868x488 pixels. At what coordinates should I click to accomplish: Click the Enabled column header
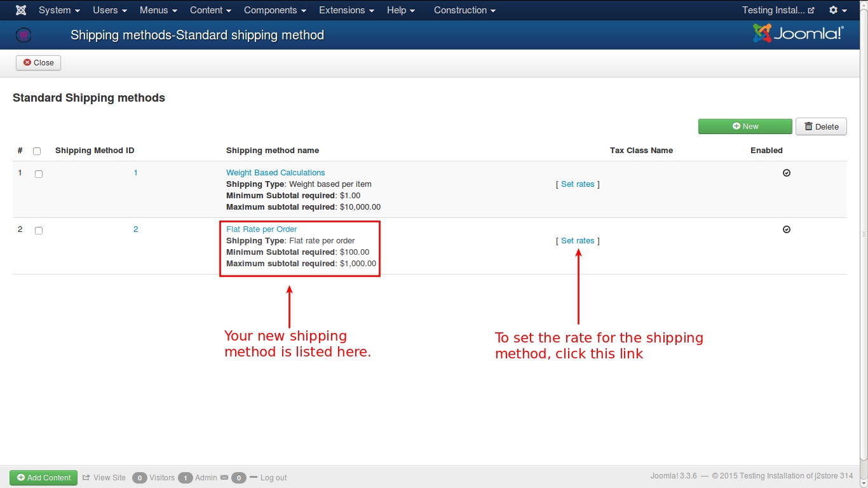coord(766,151)
